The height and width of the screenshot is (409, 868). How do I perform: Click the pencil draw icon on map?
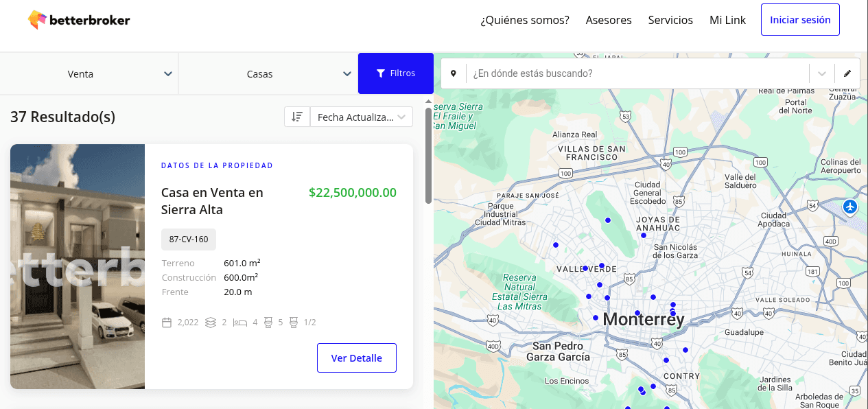(847, 73)
